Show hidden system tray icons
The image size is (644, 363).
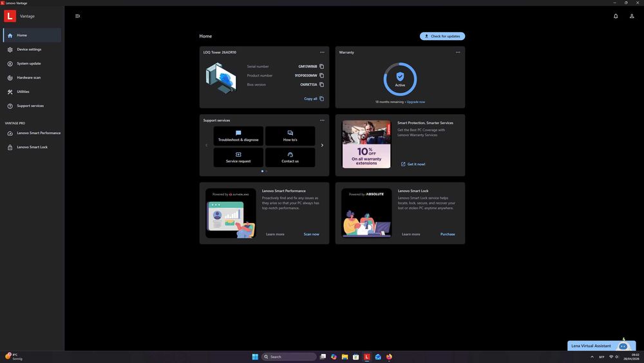[592, 357]
